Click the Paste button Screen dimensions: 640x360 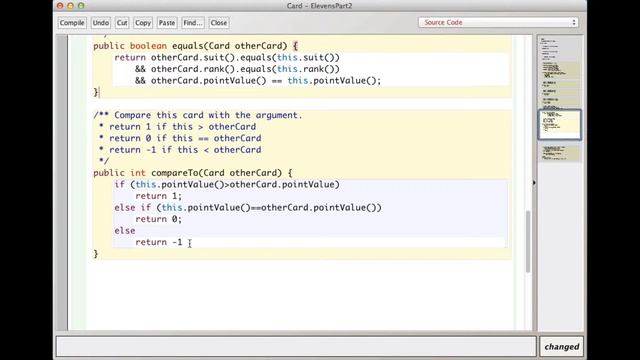pyautogui.click(x=167, y=23)
